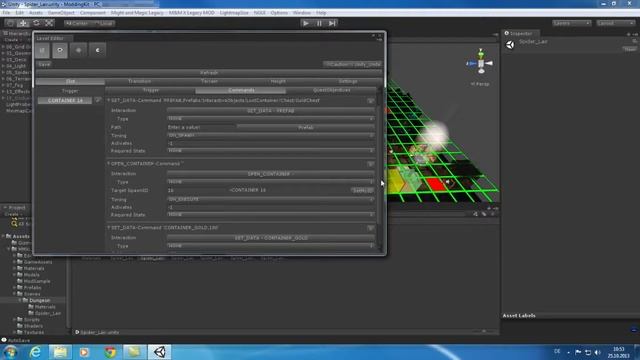
Task: Open Internet Explorer from taskbar
Action: coord(36,352)
